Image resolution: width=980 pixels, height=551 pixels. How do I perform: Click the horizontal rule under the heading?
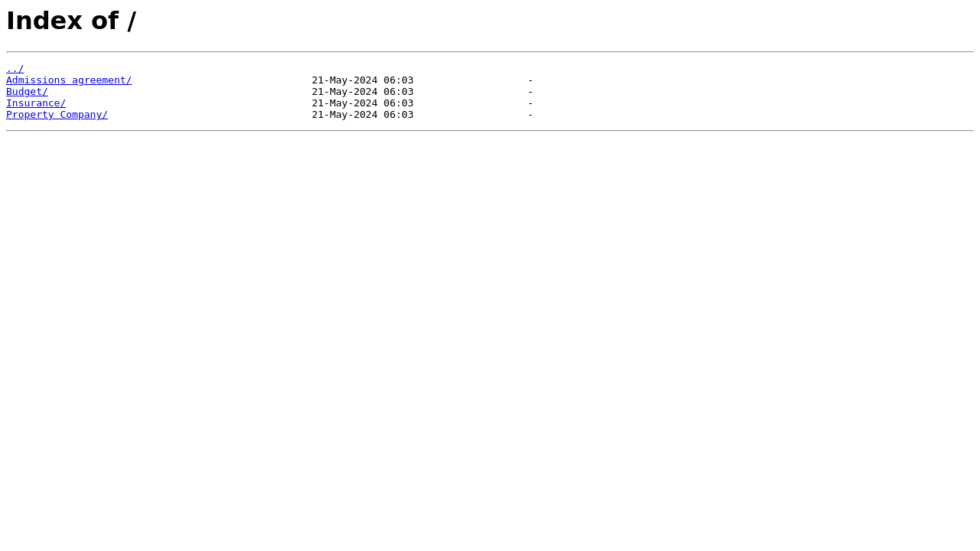pos(490,52)
